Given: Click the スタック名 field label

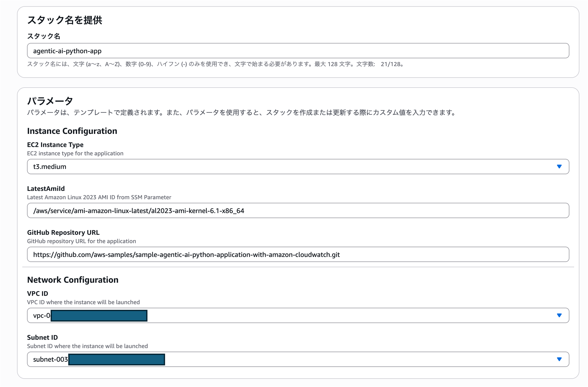Looking at the screenshot, I should coord(43,36).
